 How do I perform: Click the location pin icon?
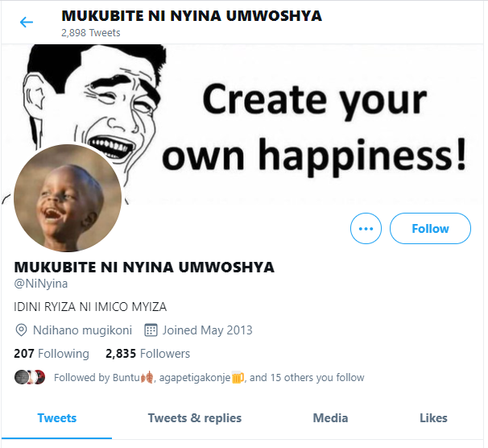(x=22, y=330)
